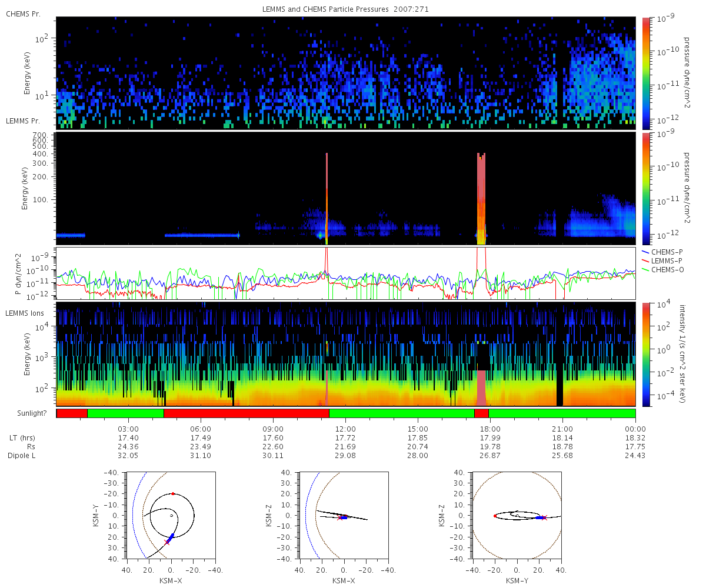706x588 pixels.
Task: Select the 'CHEMS Pr.' panel label
Action: (23, 14)
